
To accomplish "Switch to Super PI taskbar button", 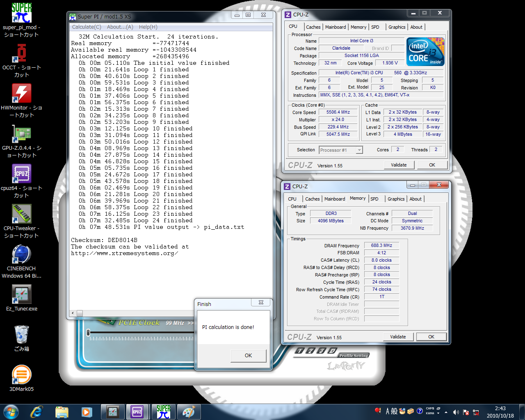I will 163,412.
